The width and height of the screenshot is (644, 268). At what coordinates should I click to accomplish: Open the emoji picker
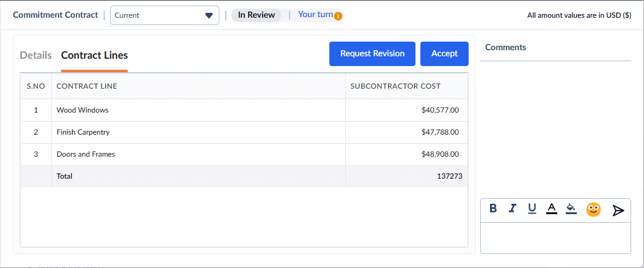[593, 210]
